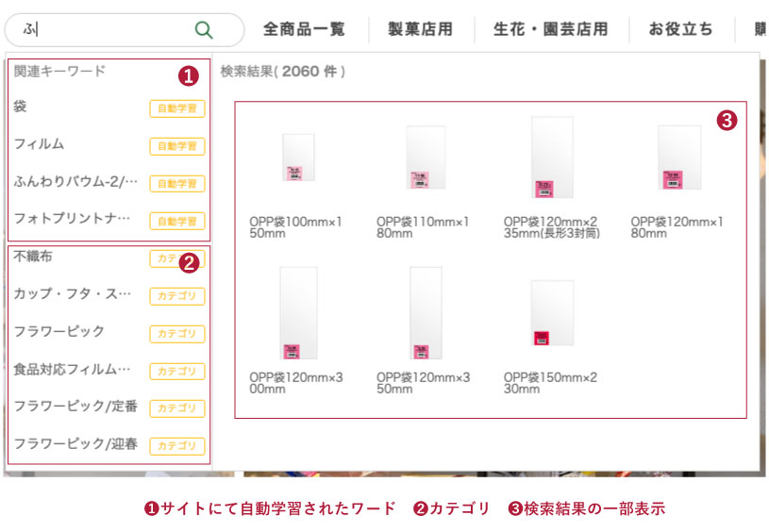This screenshot has height=532, width=769.
Task: Open the OPP袋100mm×150mm product thumbnail
Action: click(298, 157)
